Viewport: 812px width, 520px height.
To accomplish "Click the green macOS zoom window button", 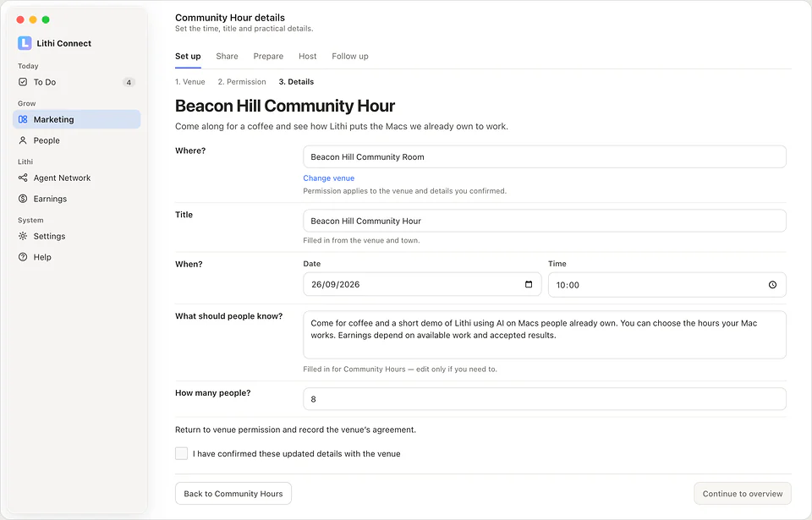I will pos(46,19).
